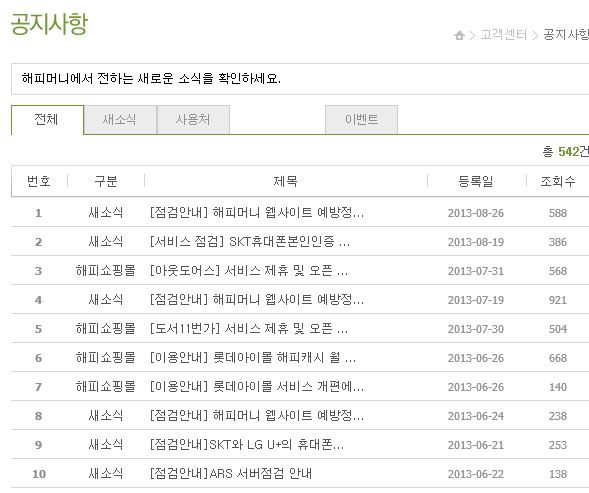This screenshot has width=589, height=493.
Task: Click date 2013-07-30 in row 5
Action: (476, 329)
